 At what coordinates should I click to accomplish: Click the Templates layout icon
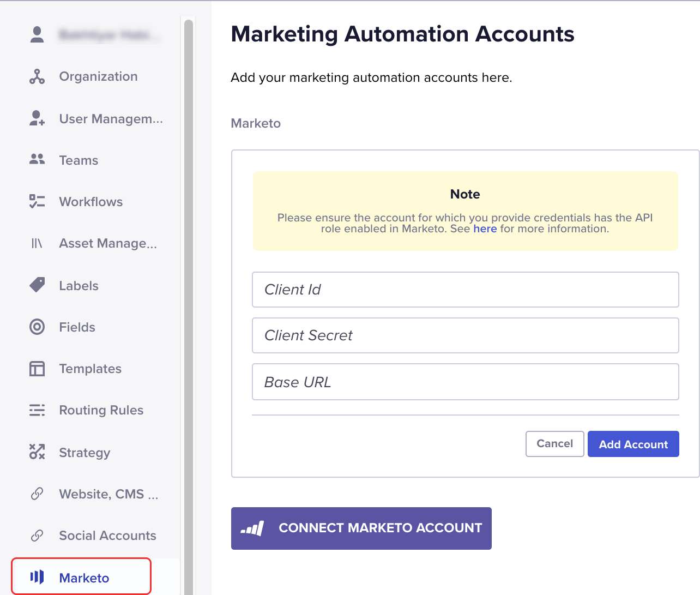point(37,369)
